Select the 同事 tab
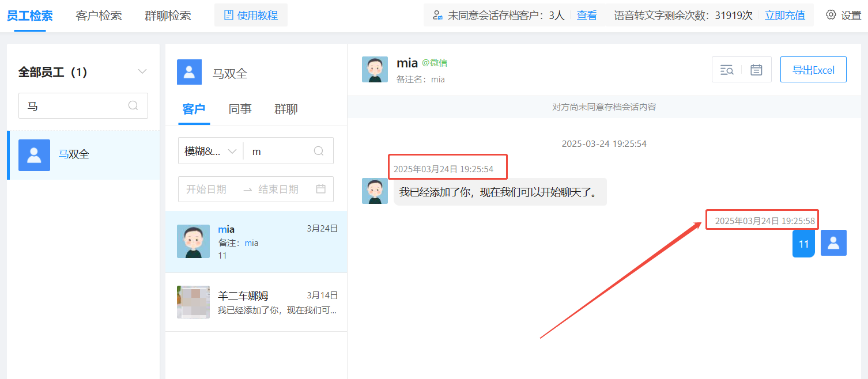This screenshot has height=379, width=868. tap(240, 109)
